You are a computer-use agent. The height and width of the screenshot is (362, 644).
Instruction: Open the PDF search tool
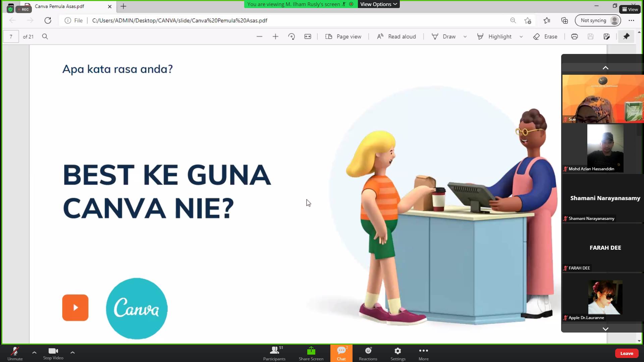pos(45,37)
